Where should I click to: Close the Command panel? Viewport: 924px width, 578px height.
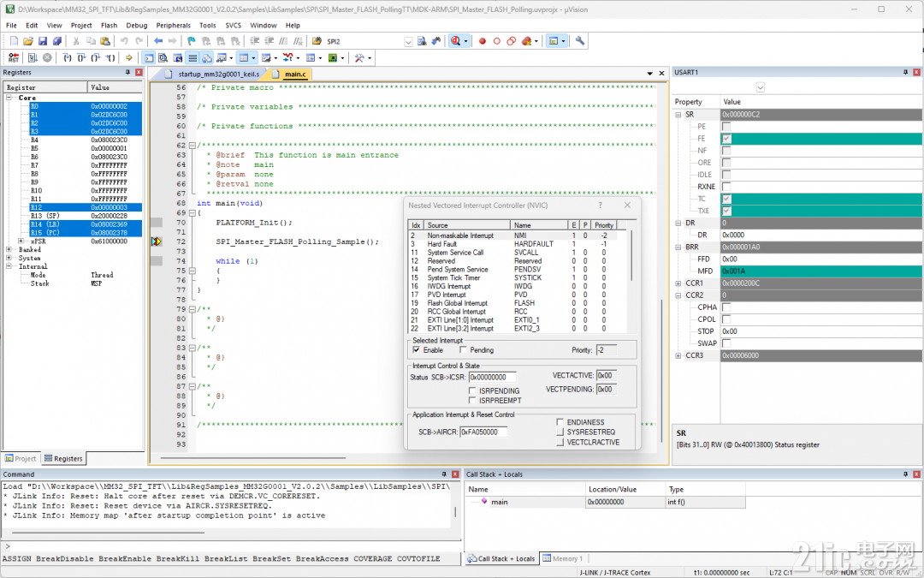pyautogui.click(x=455, y=474)
